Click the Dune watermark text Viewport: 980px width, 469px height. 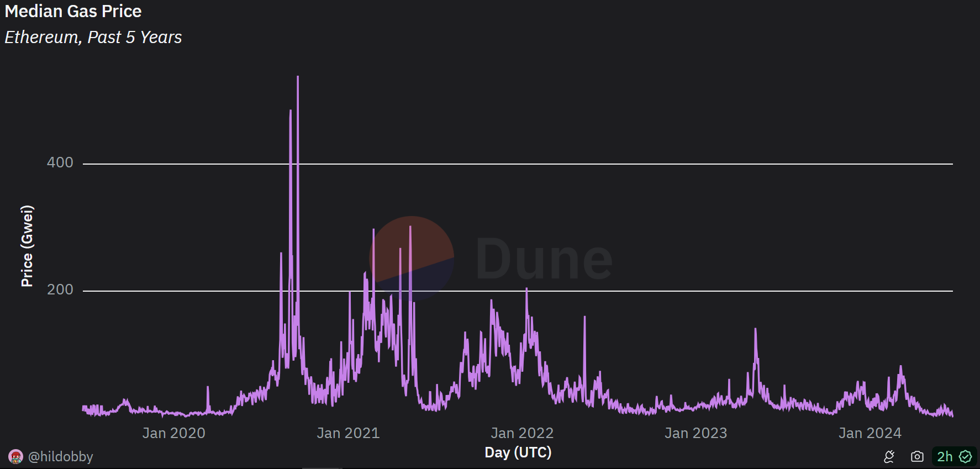point(544,259)
